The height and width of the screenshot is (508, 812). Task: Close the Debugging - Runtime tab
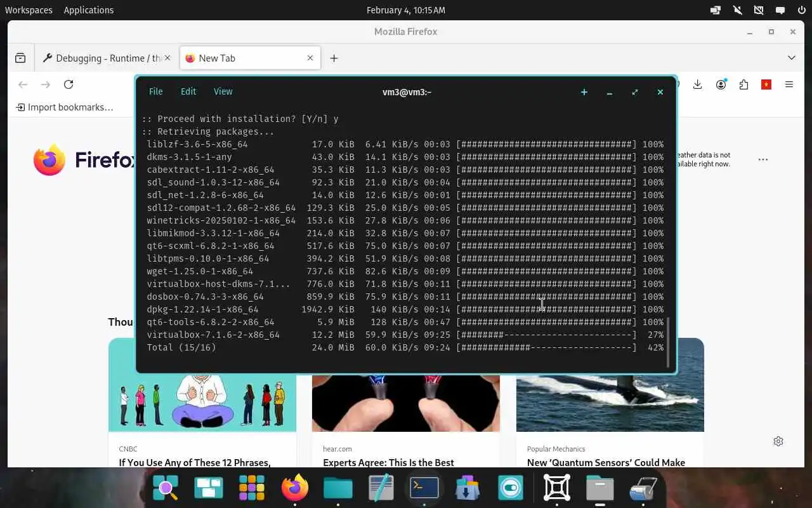167,58
